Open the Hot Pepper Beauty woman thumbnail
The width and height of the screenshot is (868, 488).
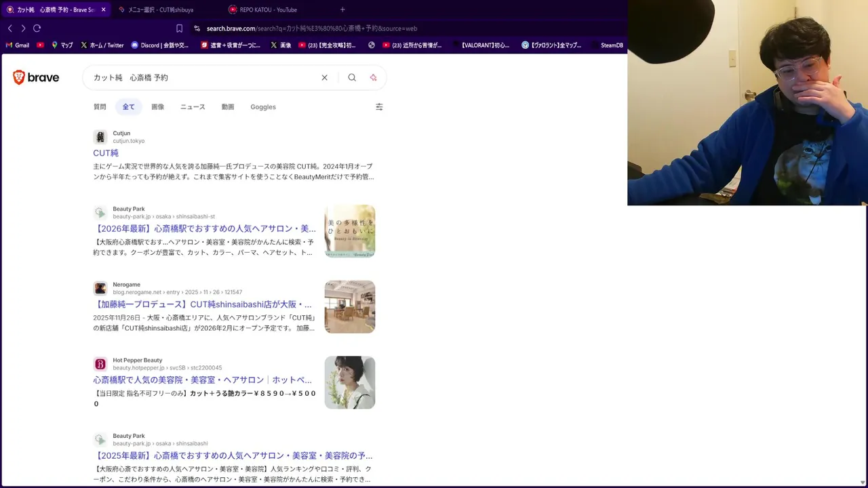point(350,382)
